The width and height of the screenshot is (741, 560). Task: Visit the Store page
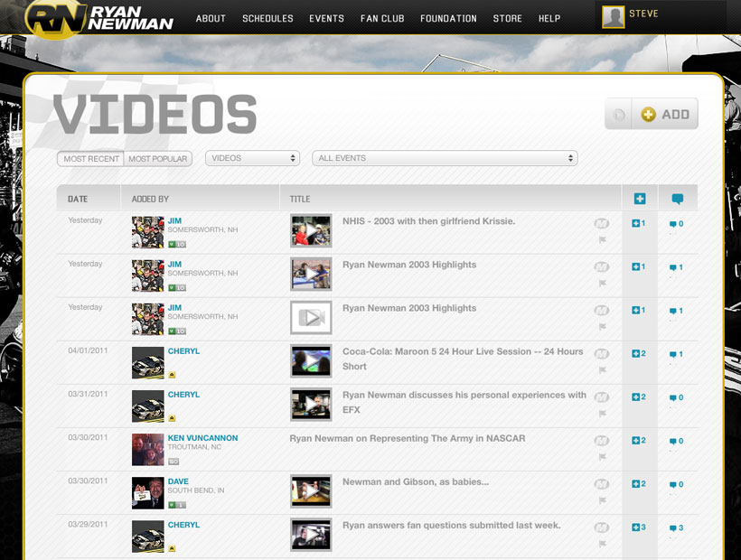508,18
